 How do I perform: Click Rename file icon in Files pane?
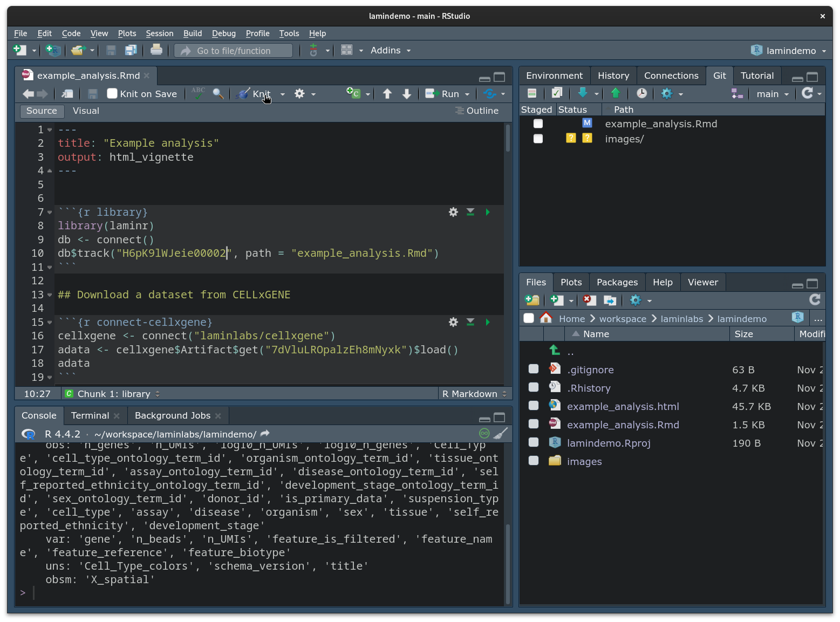pos(610,300)
